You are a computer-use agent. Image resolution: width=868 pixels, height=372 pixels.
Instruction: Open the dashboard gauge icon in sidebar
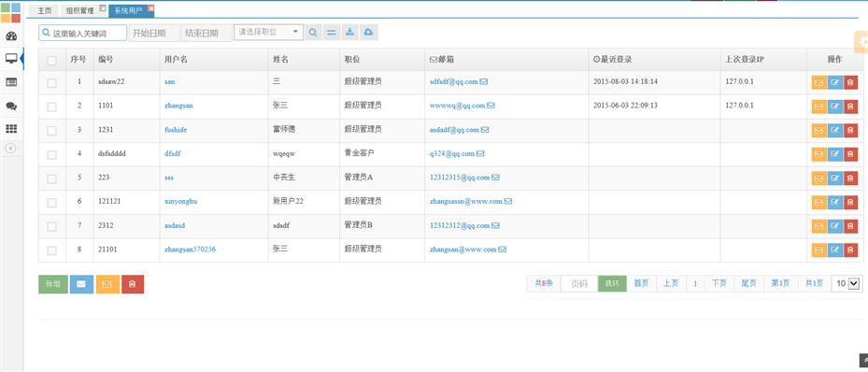tap(11, 36)
